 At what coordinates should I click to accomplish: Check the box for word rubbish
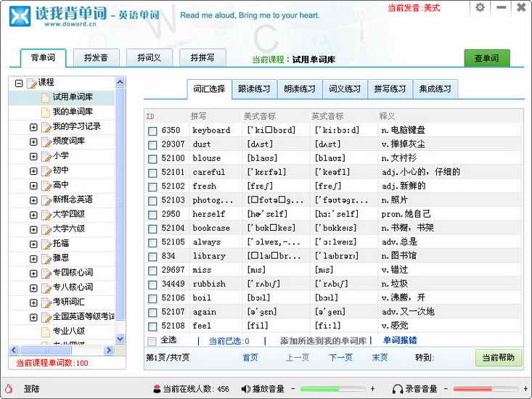tap(152, 284)
